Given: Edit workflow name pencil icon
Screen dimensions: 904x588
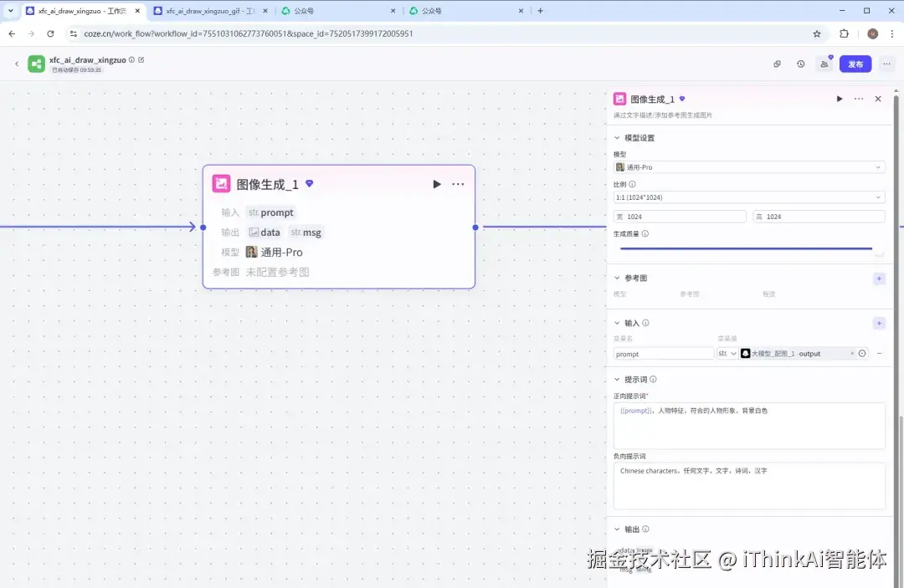Looking at the screenshot, I should pos(141,59).
